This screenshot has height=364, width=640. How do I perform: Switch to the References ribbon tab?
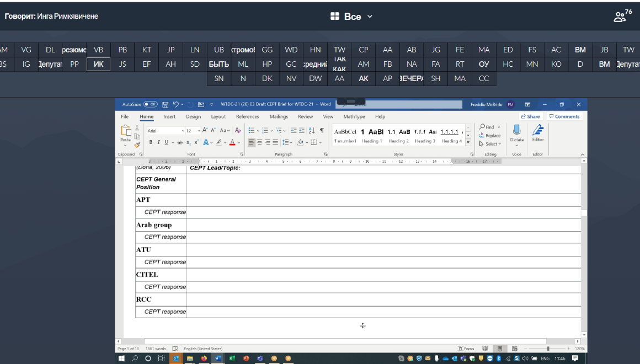tap(248, 117)
